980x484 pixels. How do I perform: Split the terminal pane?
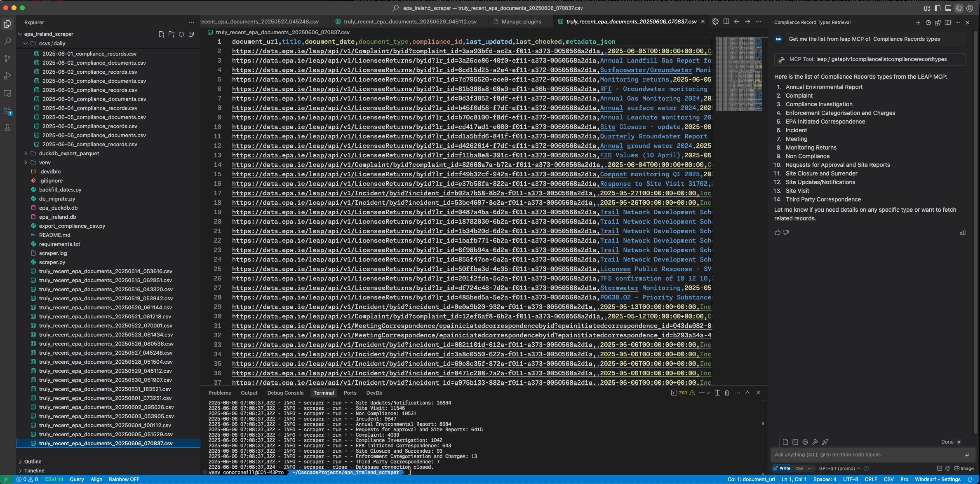[x=717, y=393]
